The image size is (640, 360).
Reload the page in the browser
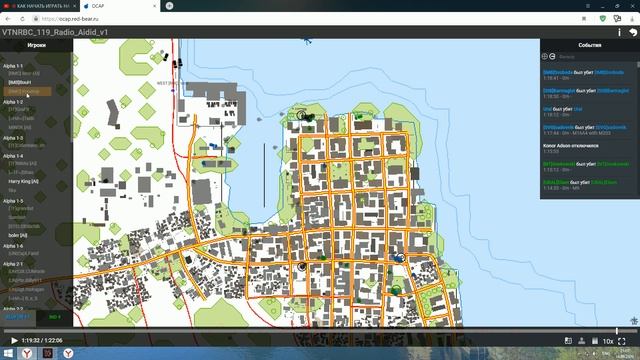[22, 19]
